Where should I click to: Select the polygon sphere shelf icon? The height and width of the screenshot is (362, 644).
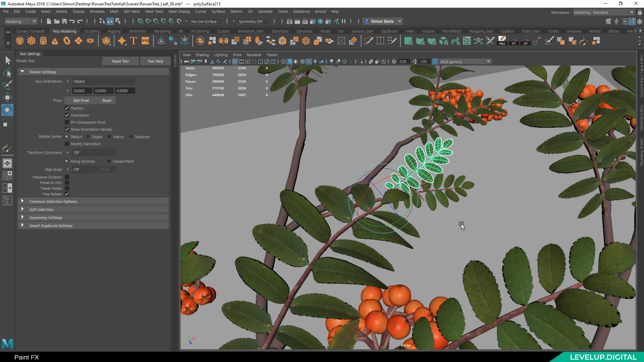(20, 41)
